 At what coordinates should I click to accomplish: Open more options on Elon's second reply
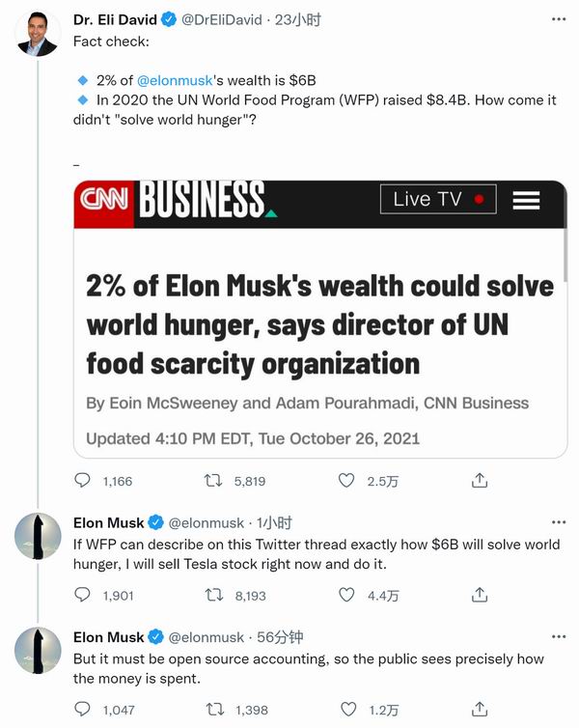click(x=559, y=637)
